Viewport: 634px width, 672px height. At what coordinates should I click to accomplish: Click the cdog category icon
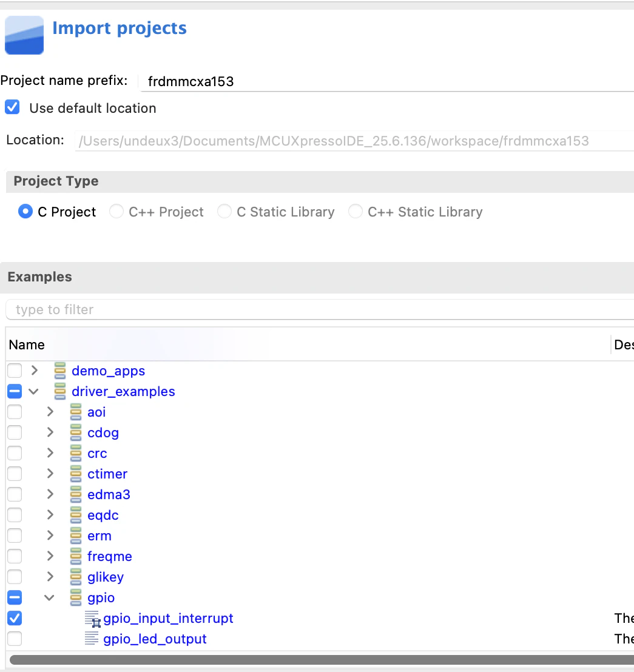click(x=76, y=432)
